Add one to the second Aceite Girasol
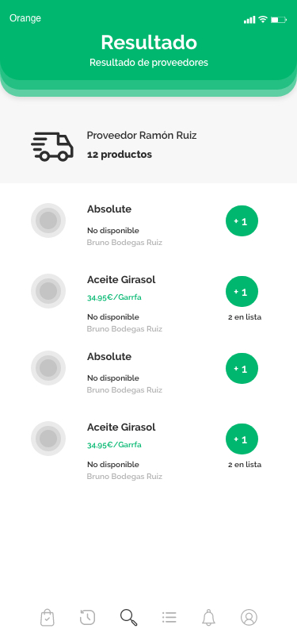Screen dimensions: 297x644 click(x=242, y=439)
